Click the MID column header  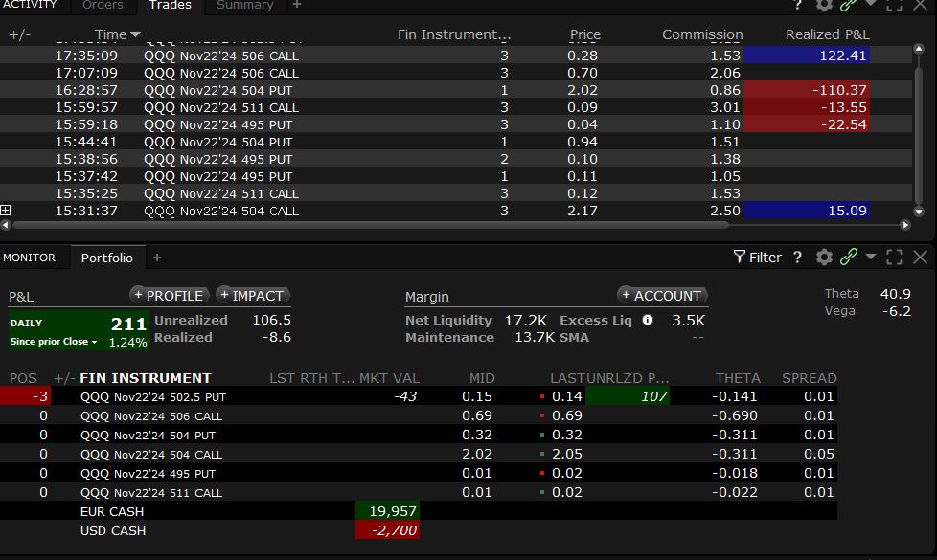[482, 378]
